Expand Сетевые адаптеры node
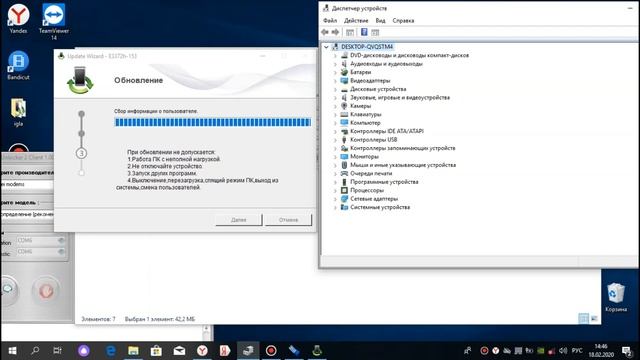The width and height of the screenshot is (640, 360). (335, 199)
